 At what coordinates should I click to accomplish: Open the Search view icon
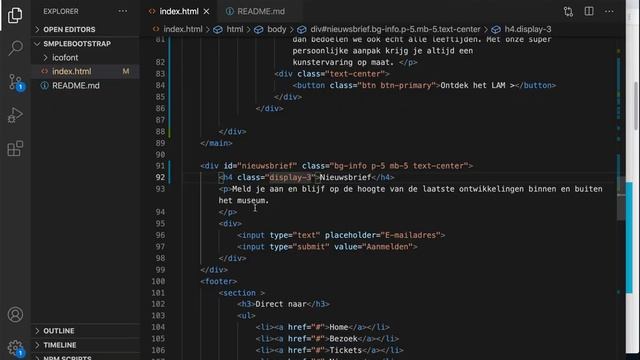point(15,48)
